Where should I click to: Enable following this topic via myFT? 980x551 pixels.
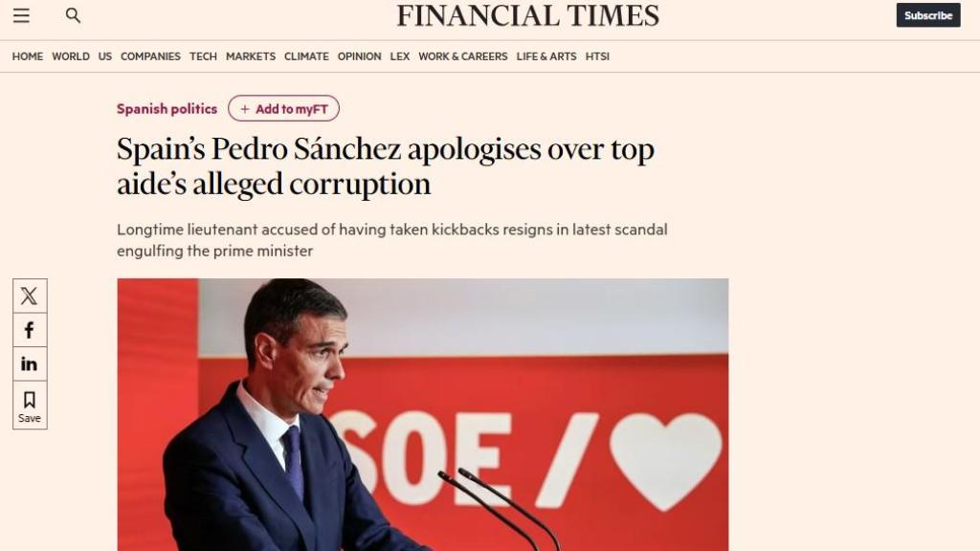(x=283, y=108)
